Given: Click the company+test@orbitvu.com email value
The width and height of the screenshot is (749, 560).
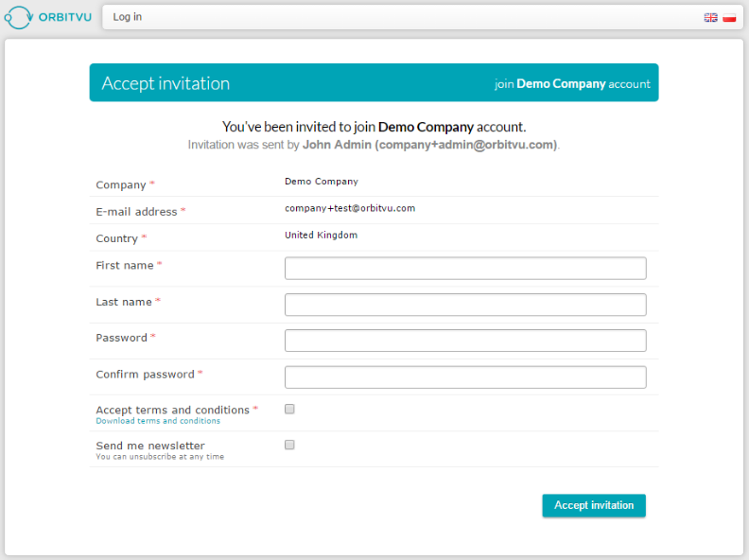Looking at the screenshot, I should [350, 208].
